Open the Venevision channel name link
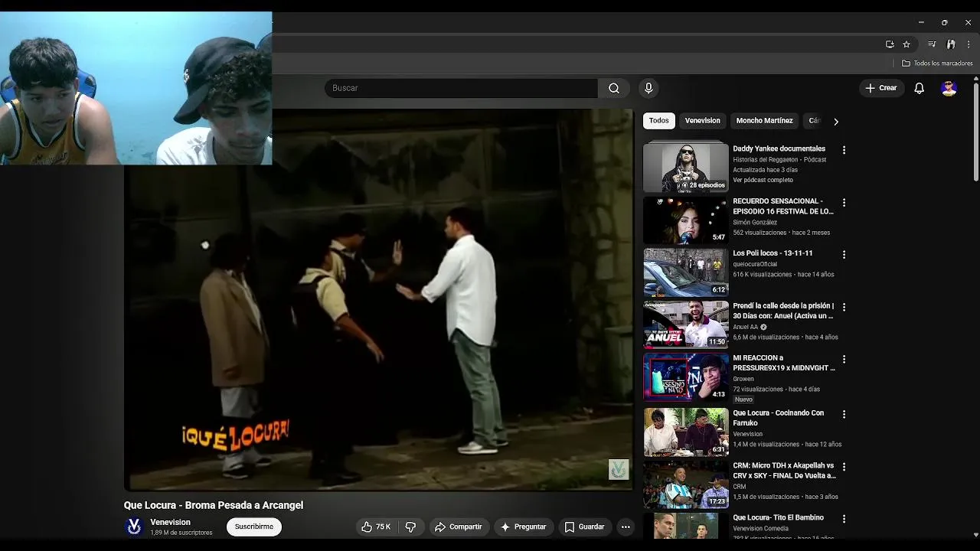 (x=170, y=522)
